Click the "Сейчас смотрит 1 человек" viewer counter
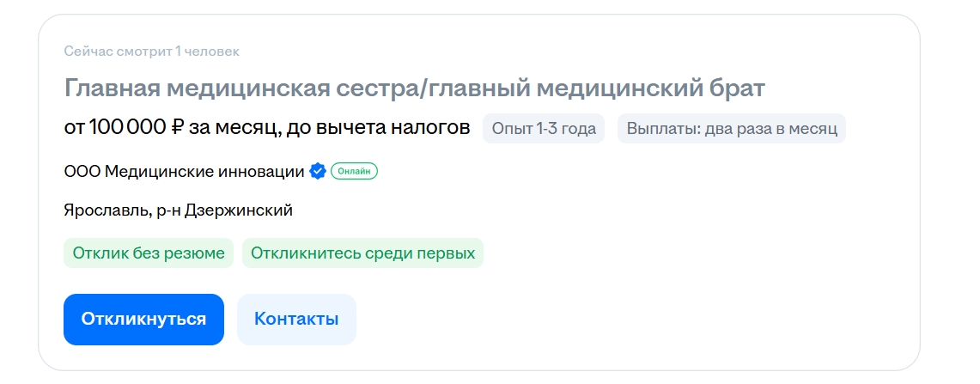 pyautogui.click(x=151, y=52)
